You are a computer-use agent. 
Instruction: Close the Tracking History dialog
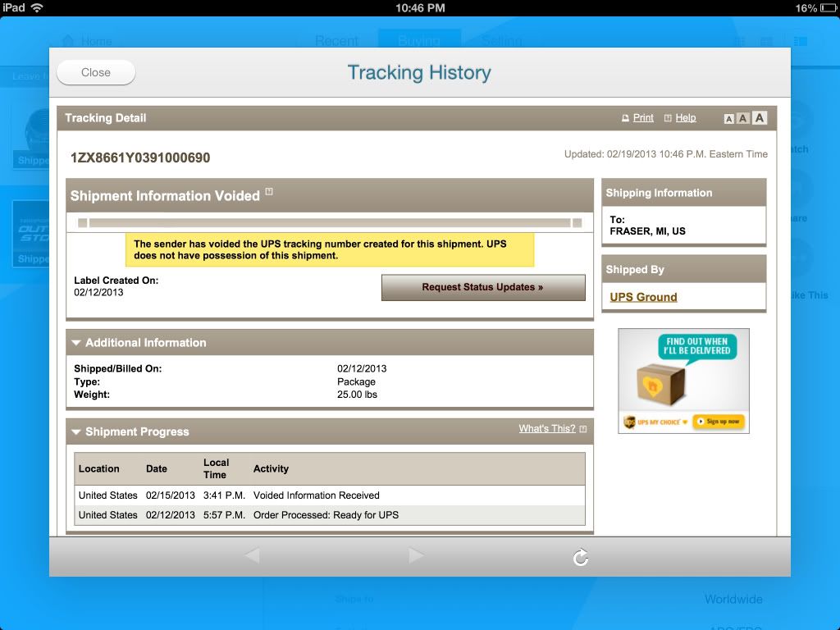tap(96, 72)
